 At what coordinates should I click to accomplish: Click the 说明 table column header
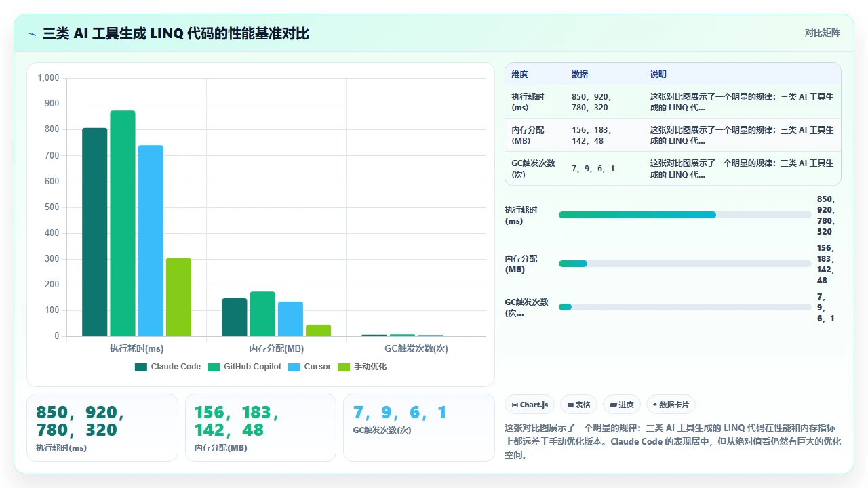[x=658, y=75]
